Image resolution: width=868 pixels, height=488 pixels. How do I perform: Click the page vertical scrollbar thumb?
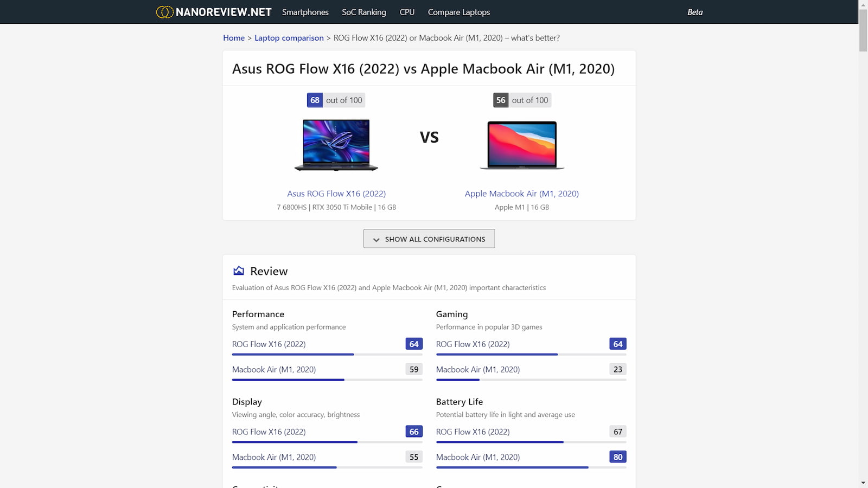863,30
